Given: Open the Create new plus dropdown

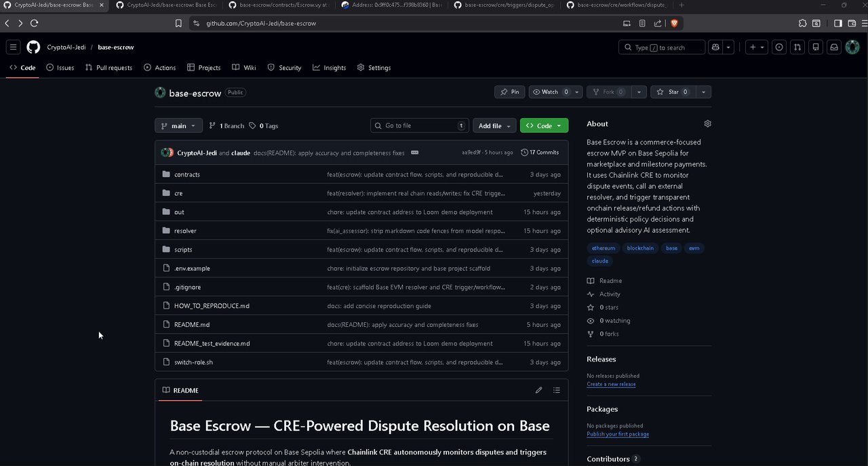Looking at the screenshot, I should tap(756, 47).
